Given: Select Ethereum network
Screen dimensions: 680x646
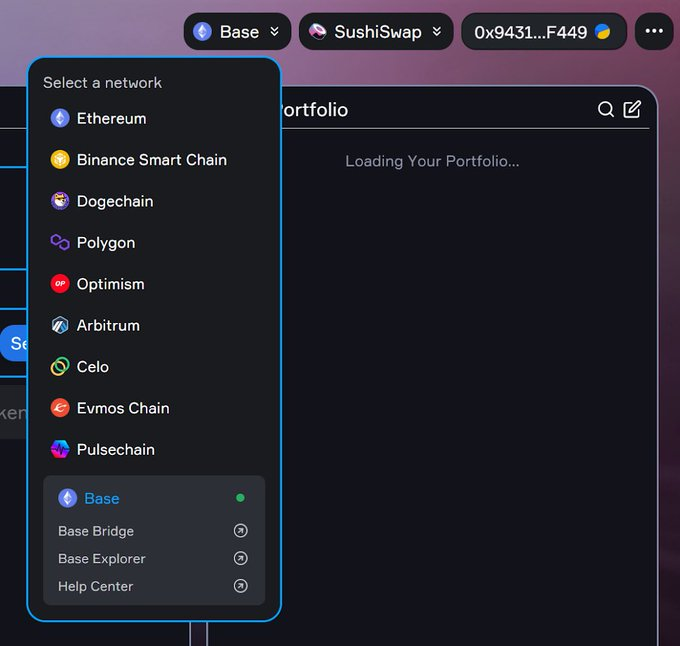Looking at the screenshot, I should tap(154, 118).
